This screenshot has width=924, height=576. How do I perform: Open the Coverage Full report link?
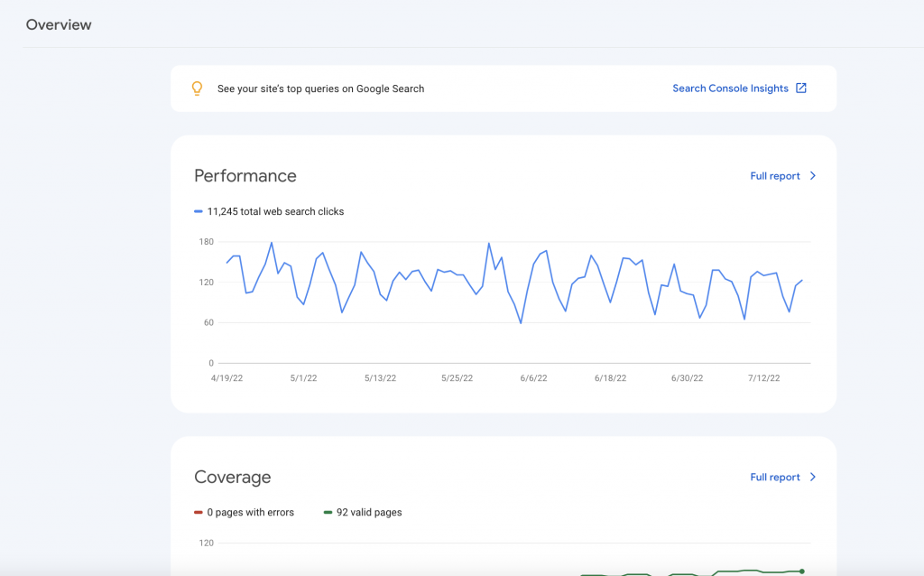pyautogui.click(x=775, y=477)
